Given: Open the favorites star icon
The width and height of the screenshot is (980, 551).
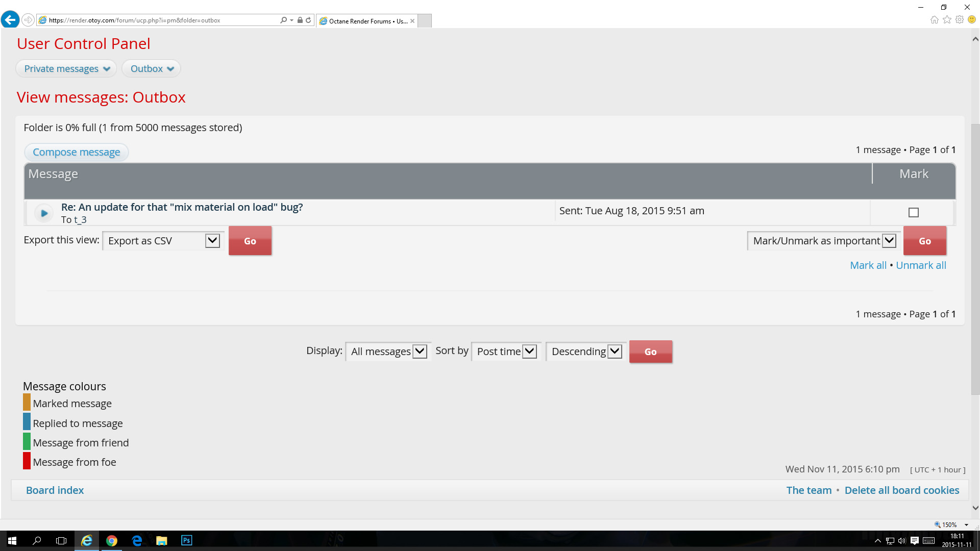Looking at the screenshot, I should 947,20.
